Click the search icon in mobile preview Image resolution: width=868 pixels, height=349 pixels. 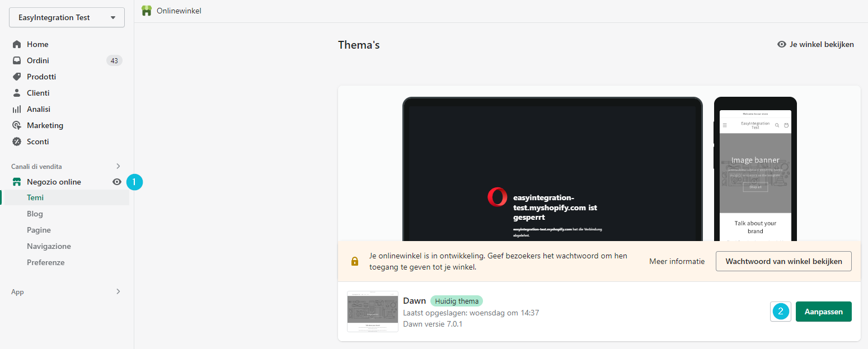point(777,125)
